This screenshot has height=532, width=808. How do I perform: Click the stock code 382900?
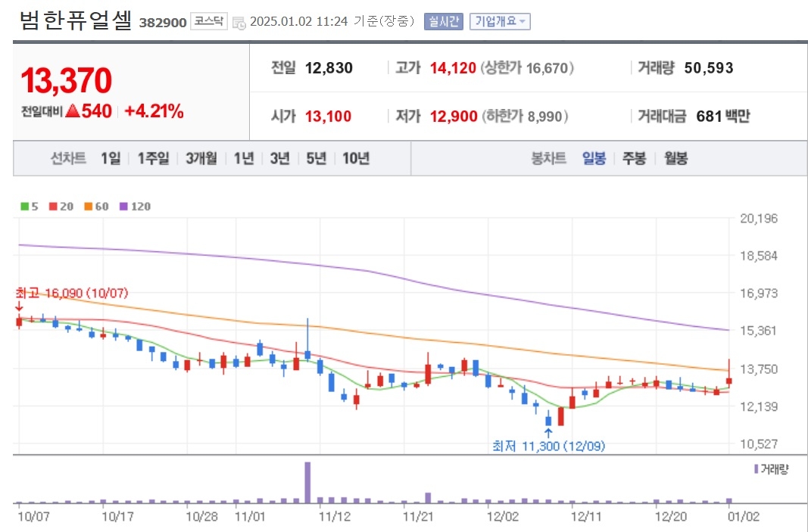click(x=163, y=23)
